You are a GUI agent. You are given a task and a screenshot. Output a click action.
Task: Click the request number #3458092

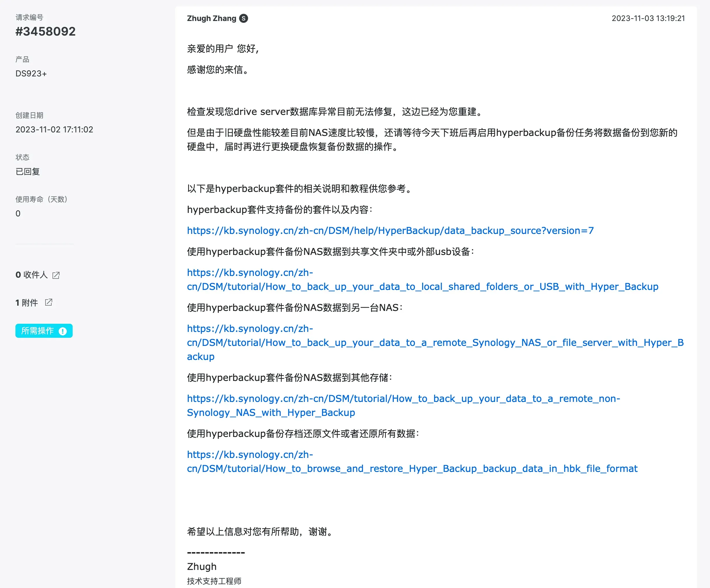coord(46,32)
